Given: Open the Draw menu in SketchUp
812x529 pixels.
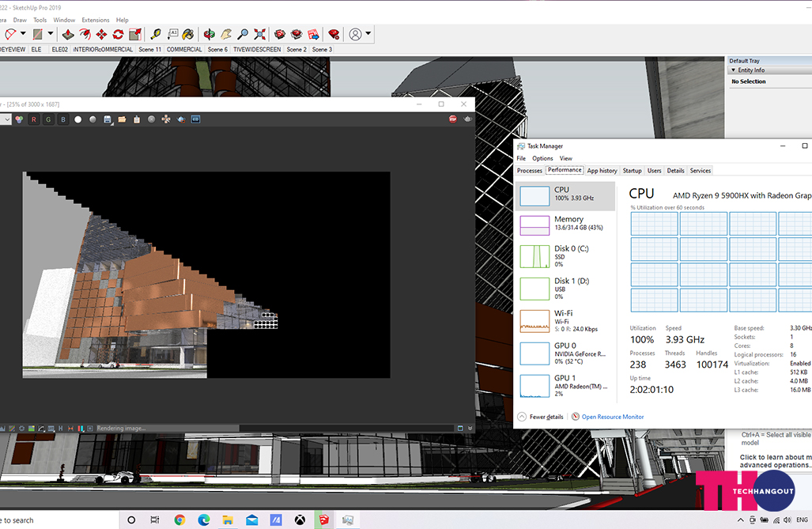Looking at the screenshot, I should tap(20, 20).
